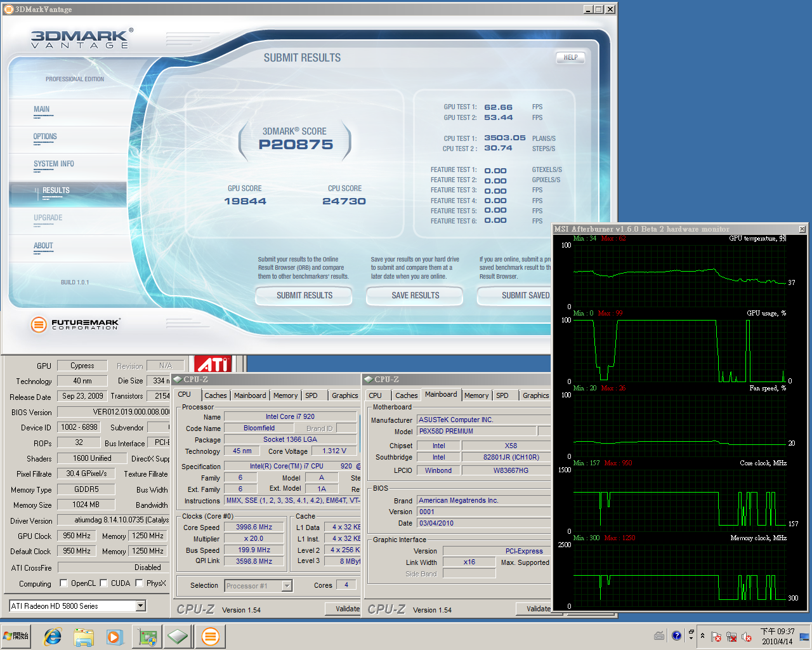Switch to the Caches tab in CPU-Z
Viewport: 812px width, 650px height.
pos(215,395)
